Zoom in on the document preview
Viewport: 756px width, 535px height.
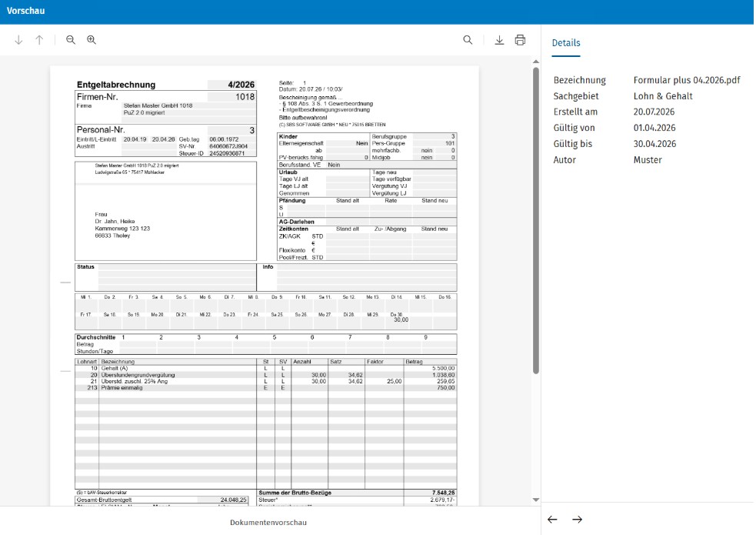pyautogui.click(x=92, y=40)
